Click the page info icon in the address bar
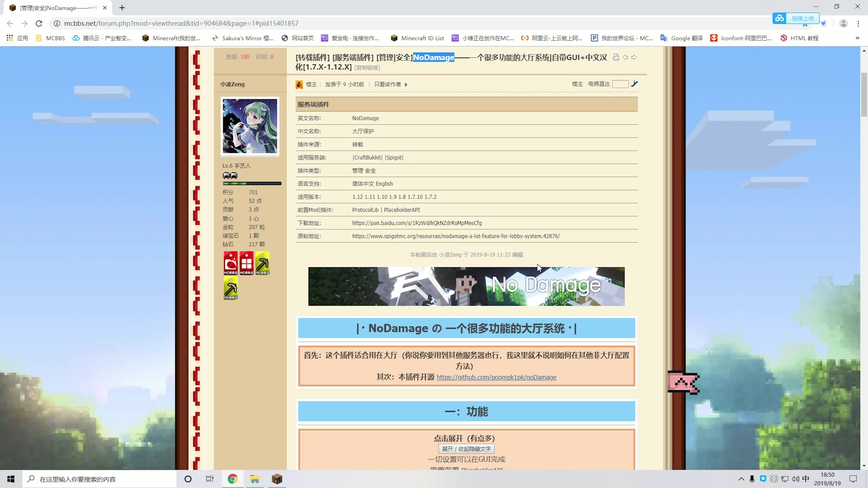The height and width of the screenshot is (488, 868). (x=57, y=23)
